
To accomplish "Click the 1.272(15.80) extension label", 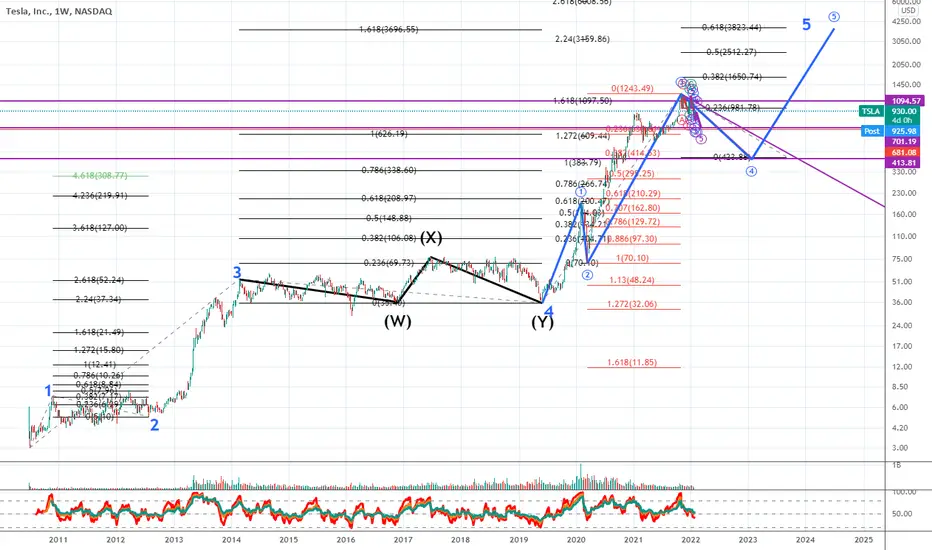I will (99, 350).
